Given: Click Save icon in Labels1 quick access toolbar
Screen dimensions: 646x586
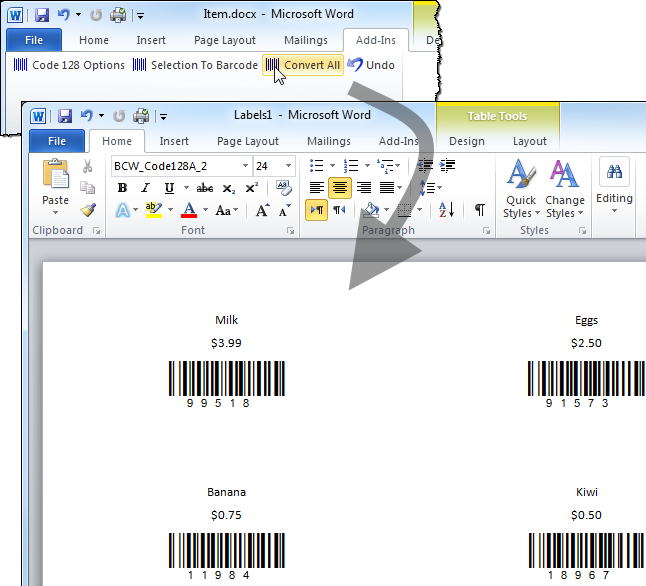Looking at the screenshot, I should click(65, 116).
